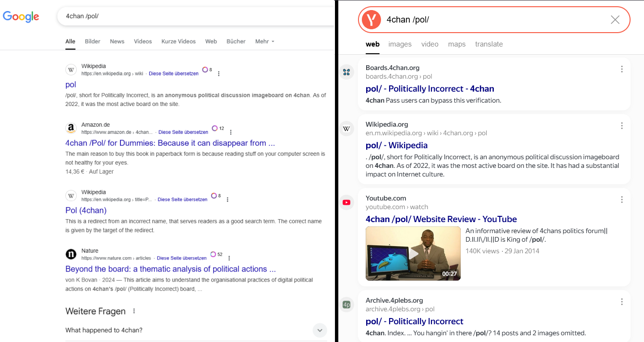Click the 4plebs archive favicon in Yandex

click(x=346, y=305)
